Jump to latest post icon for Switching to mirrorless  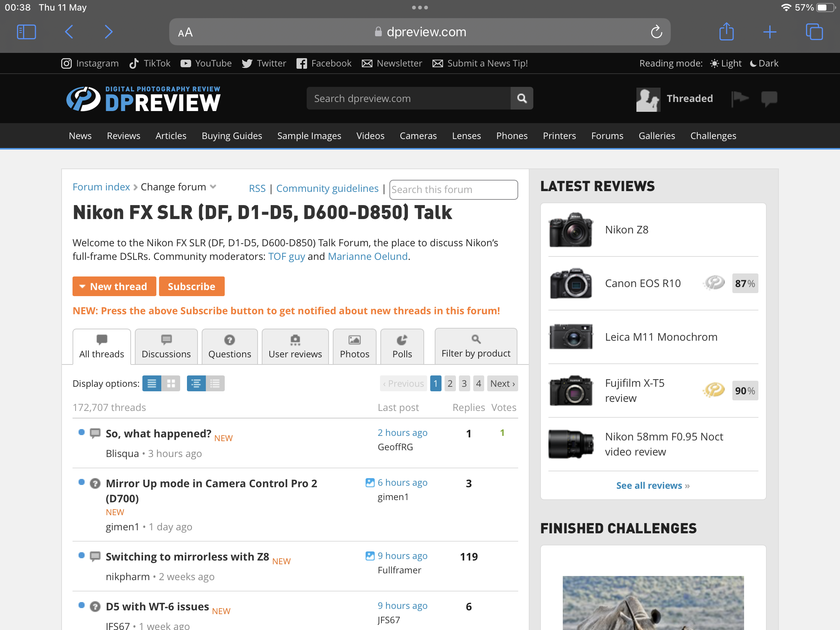pyautogui.click(x=369, y=556)
